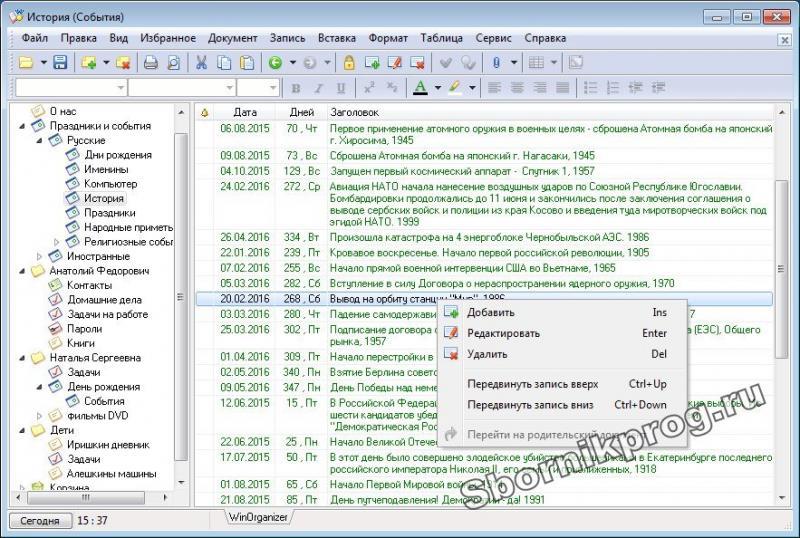Click the Print icon in toolbar
Screen dimensions: 800x538
(151, 63)
